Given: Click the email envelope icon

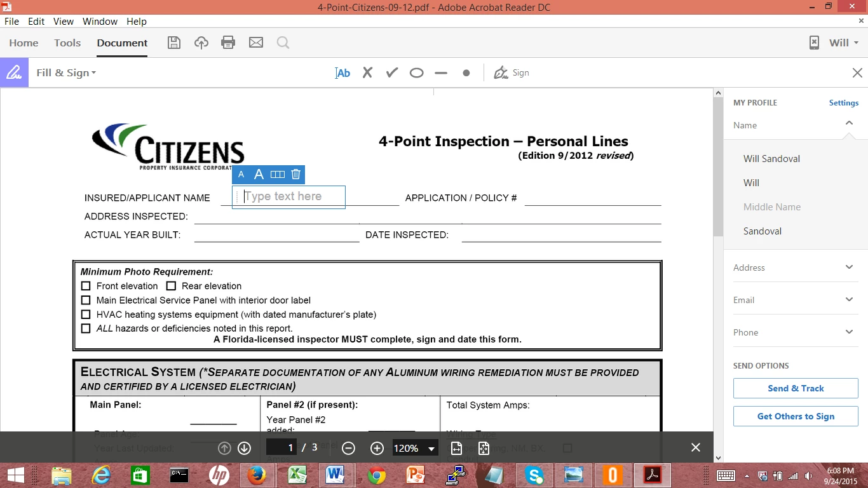Looking at the screenshot, I should click(x=256, y=43).
